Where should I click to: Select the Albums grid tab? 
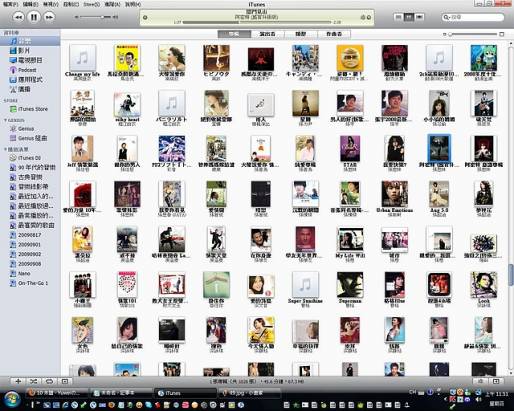coord(234,34)
